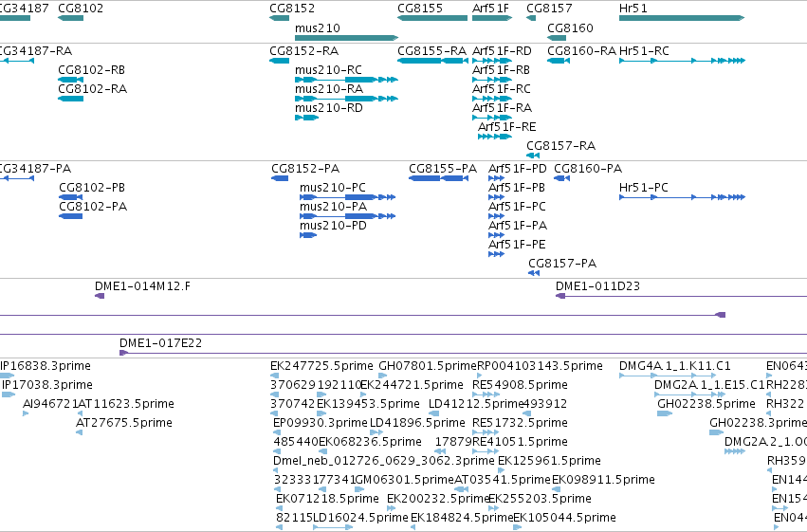
Task: Open protein CG8152-PA
Action: point(305,169)
